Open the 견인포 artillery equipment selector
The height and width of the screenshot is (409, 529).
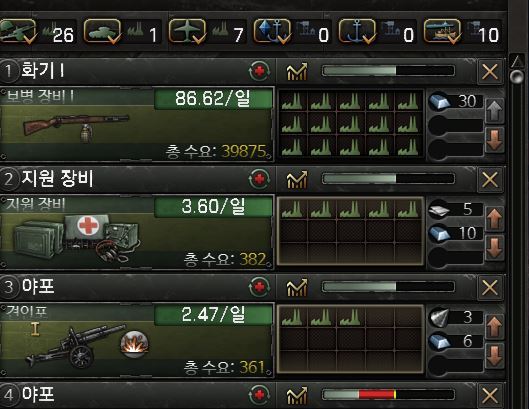137,340
